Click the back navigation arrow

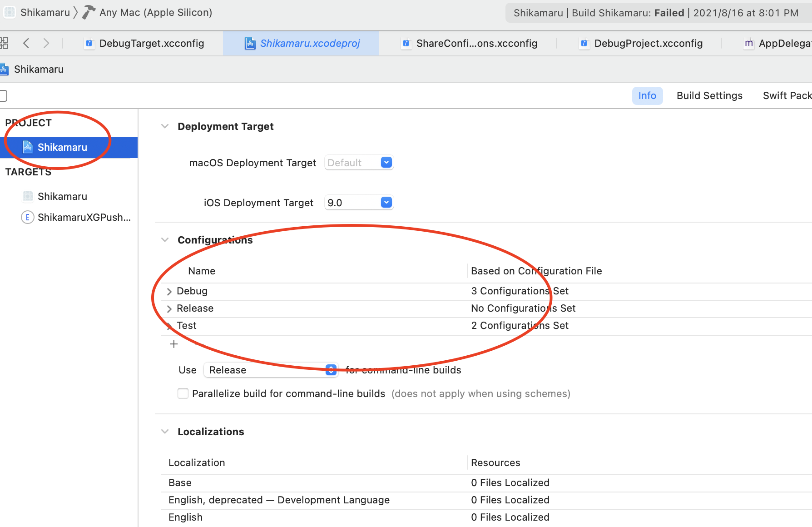pyautogui.click(x=26, y=43)
